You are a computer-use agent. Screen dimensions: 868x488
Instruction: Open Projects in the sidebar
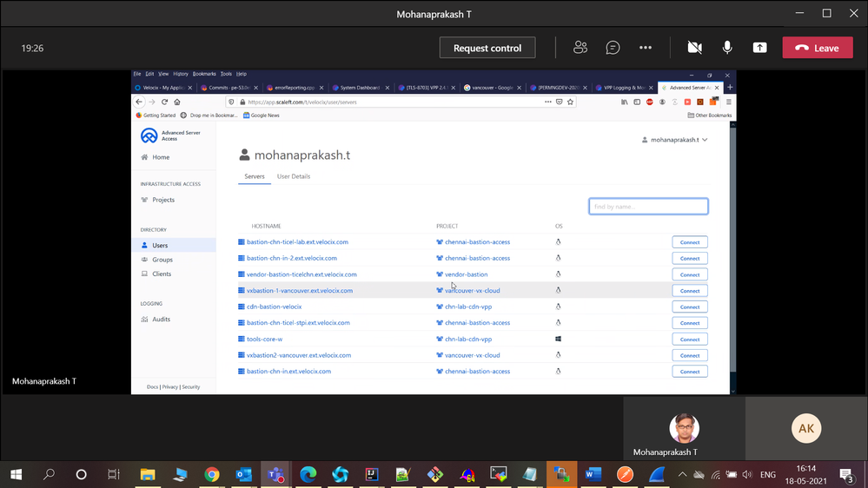[163, 200]
